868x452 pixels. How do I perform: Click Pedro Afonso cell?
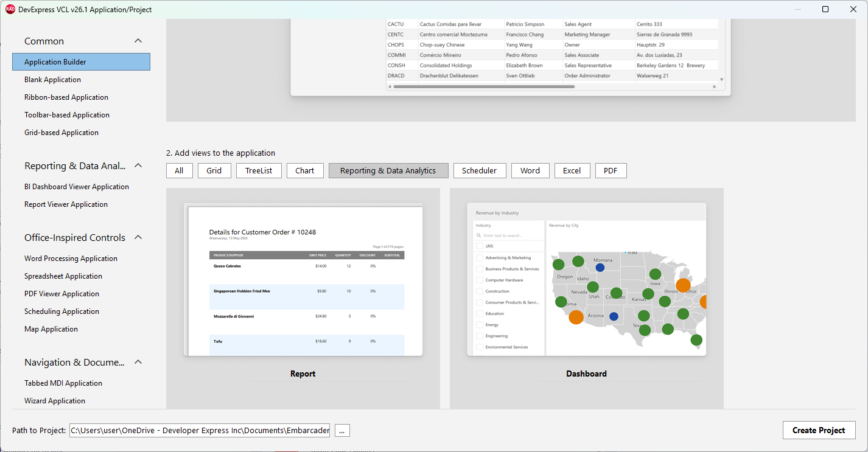pos(522,55)
